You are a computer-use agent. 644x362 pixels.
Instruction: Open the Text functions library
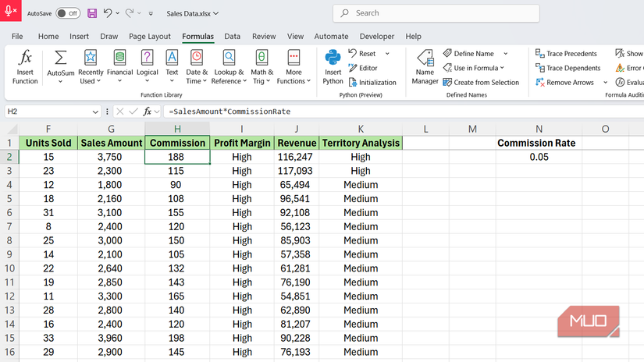(172, 67)
